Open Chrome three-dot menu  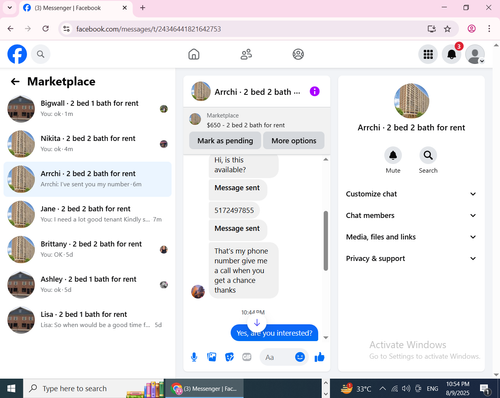point(489,29)
